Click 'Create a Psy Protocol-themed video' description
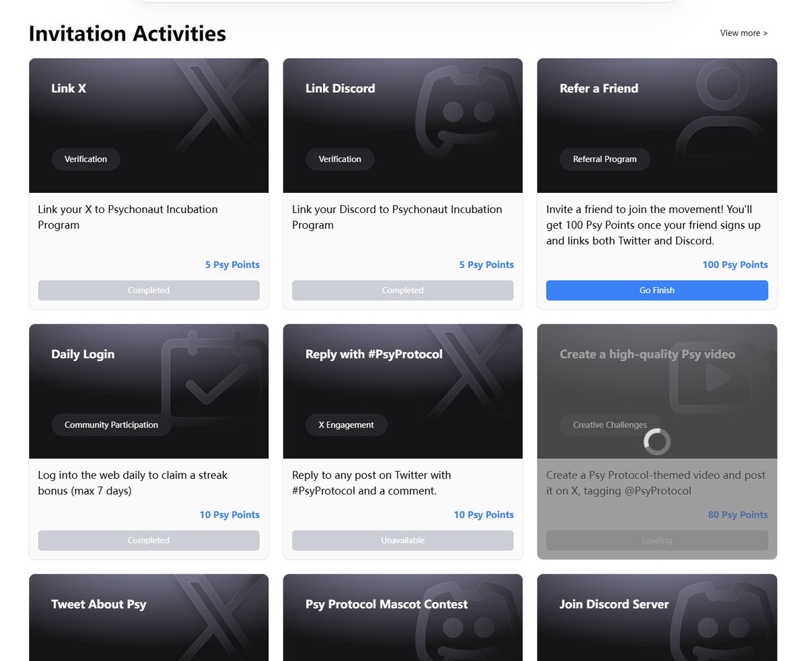The width and height of the screenshot is (812, 661). (x=656, y=483)
